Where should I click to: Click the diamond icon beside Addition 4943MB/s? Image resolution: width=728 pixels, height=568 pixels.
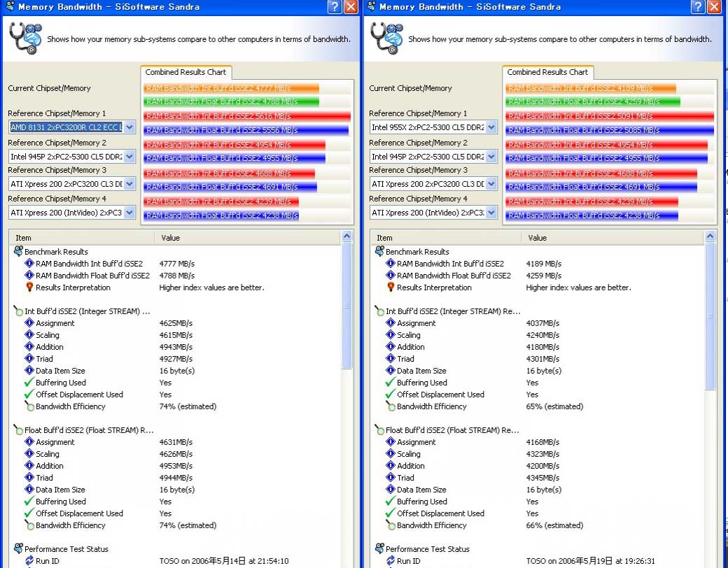point(29,347)
